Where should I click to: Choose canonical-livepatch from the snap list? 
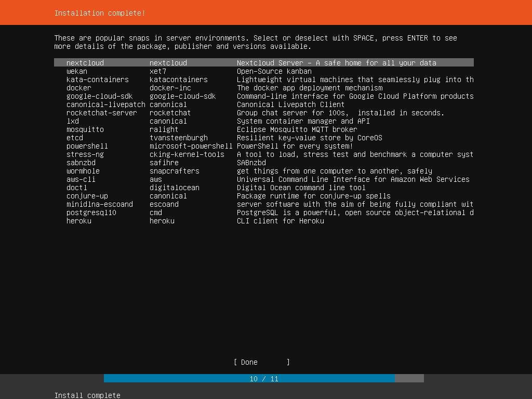pyautogui.click(x=106, y=104)
